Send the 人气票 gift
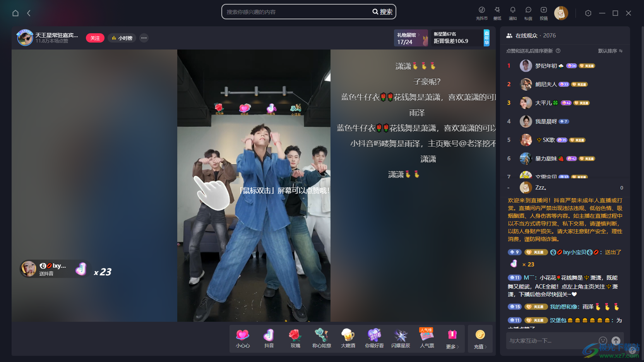644x362 pixels. coord(427,339)
